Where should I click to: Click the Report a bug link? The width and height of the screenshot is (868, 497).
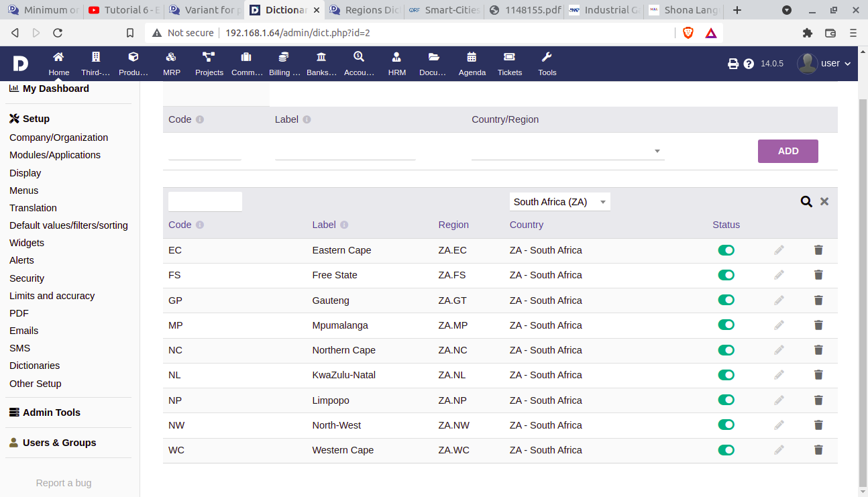64,483
